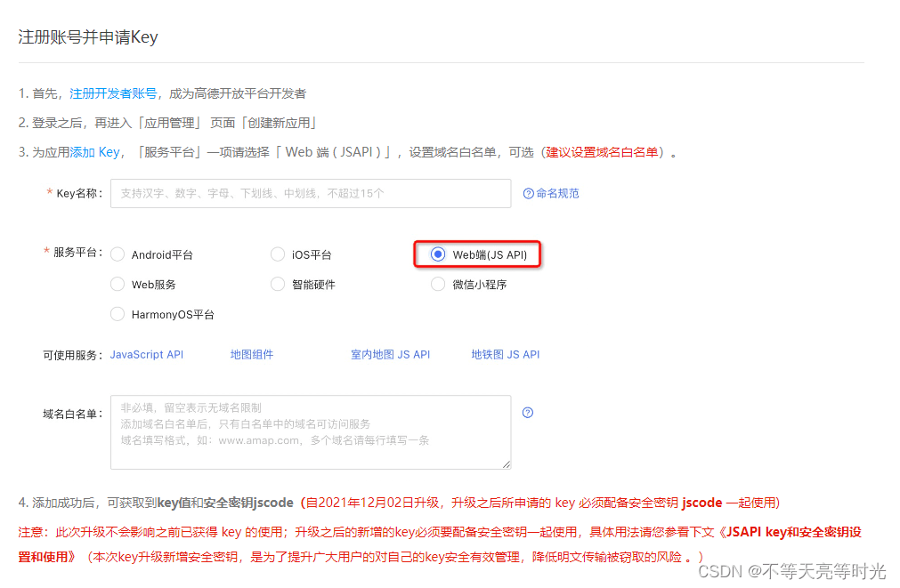This screenshot has height=588, width=900.
Task: Click the 域名白名单 text area
Action: [x=311, y=432]
